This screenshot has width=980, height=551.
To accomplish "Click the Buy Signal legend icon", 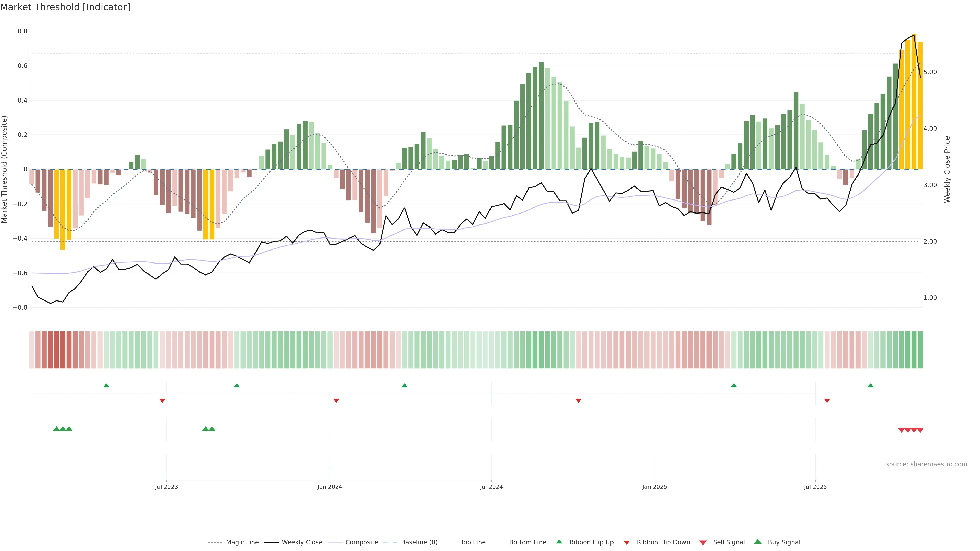I will pos(758,542).
